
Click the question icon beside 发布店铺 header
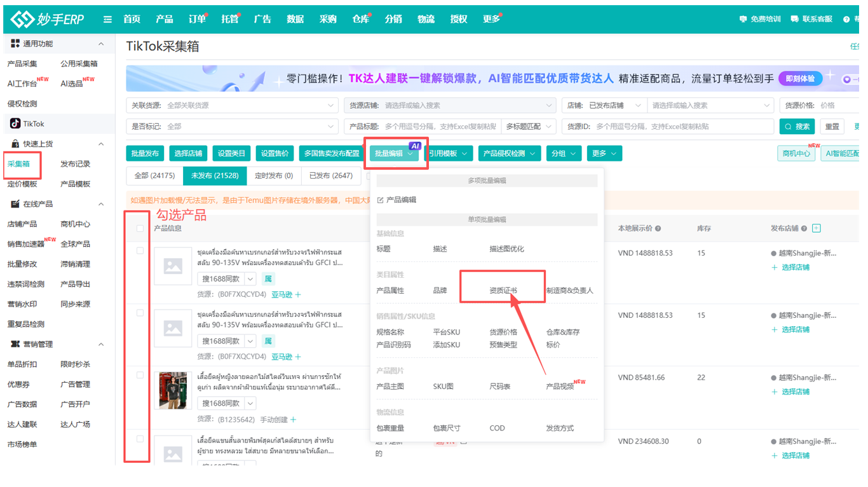(x=804, y=228)
